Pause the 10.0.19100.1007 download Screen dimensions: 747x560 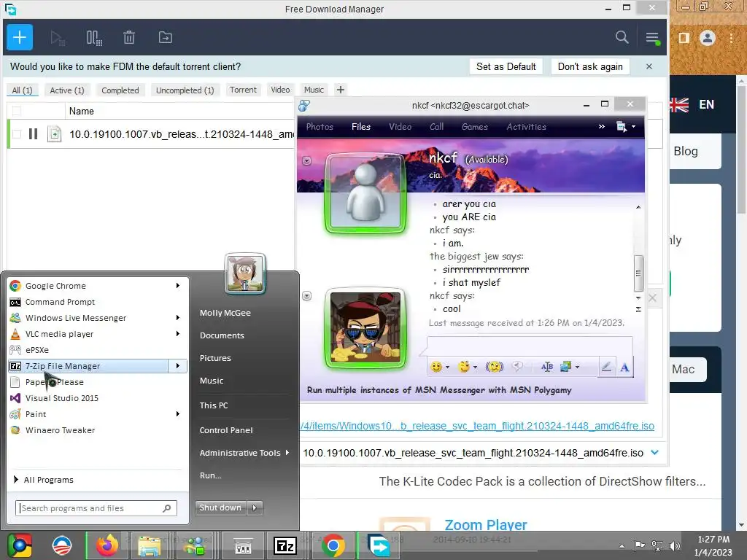click(33, 134)
